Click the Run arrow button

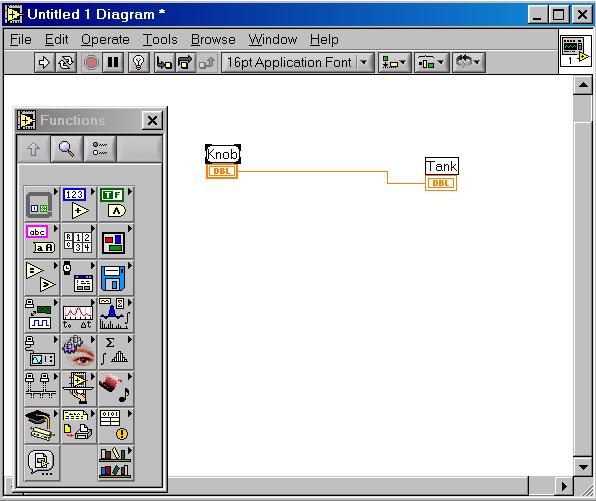(44, 62)
